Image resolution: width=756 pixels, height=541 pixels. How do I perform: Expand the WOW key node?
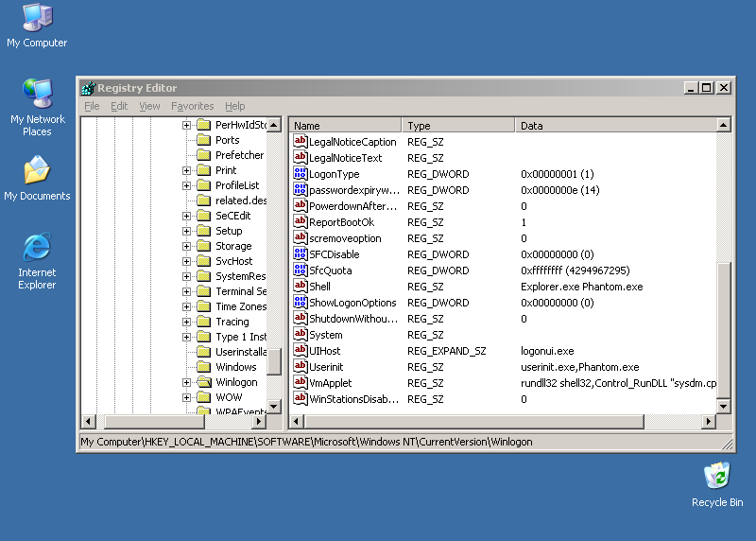point(186,397)
